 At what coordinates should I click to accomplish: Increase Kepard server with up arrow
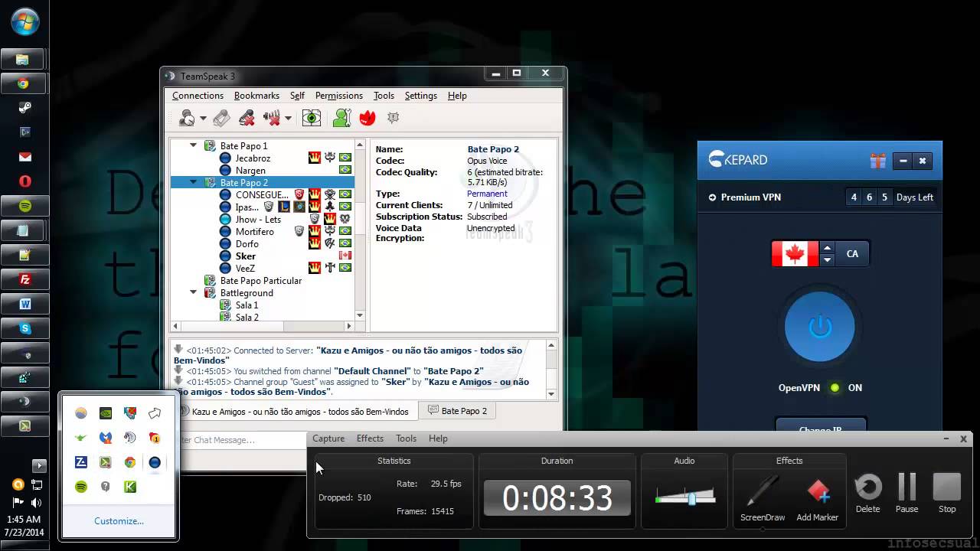pos(827,248)
